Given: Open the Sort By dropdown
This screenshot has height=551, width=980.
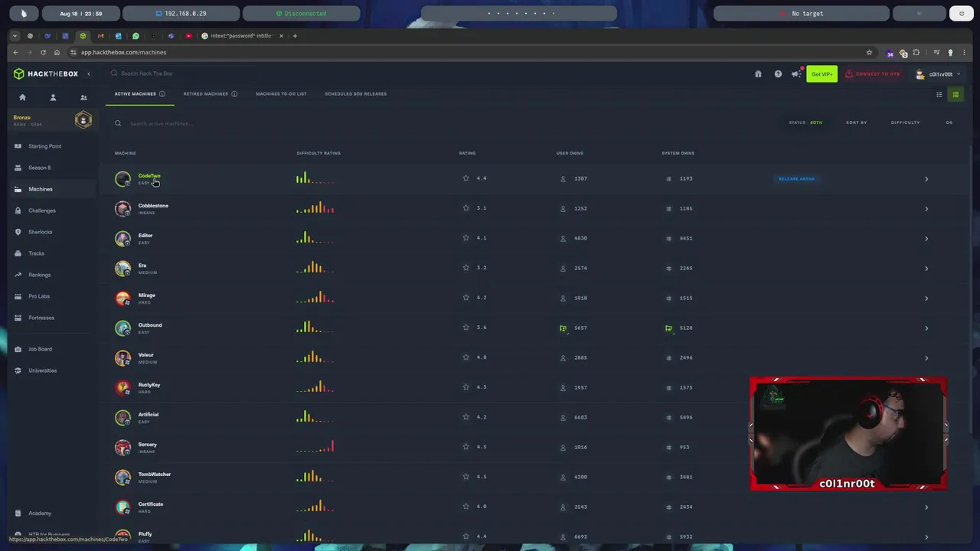Looking at the screenshot, I should 856,122.
